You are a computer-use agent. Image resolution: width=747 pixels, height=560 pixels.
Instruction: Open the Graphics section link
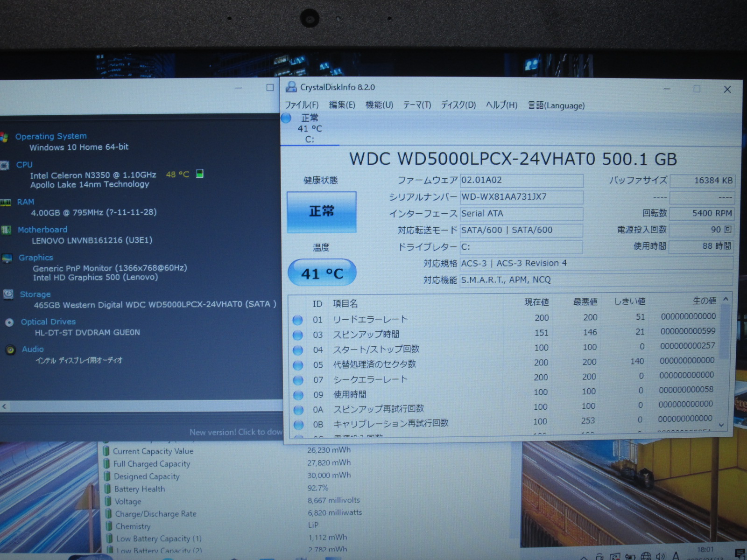point(36,258)
